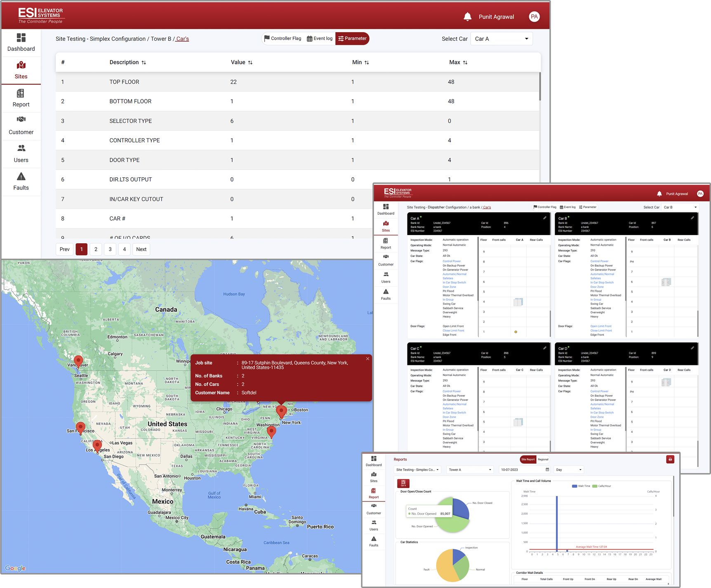Close the job site info popup on the map
The width and height of the screenshot is (711, 588).
tap(367, 359)
